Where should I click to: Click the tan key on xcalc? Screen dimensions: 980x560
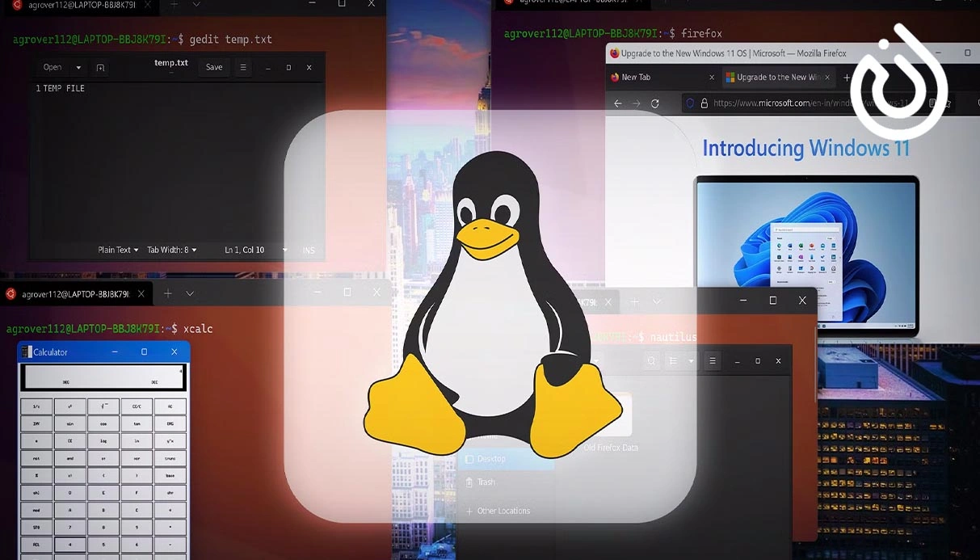click(137, 423)
